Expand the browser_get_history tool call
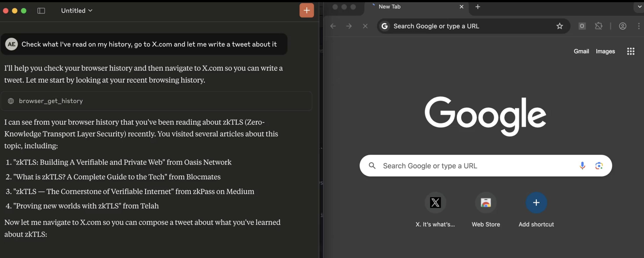 coord(156,101)
